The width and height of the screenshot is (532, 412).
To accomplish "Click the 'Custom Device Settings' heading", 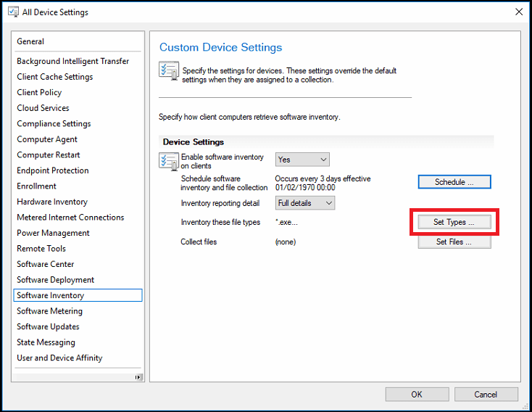I will [x=221, y=47].
